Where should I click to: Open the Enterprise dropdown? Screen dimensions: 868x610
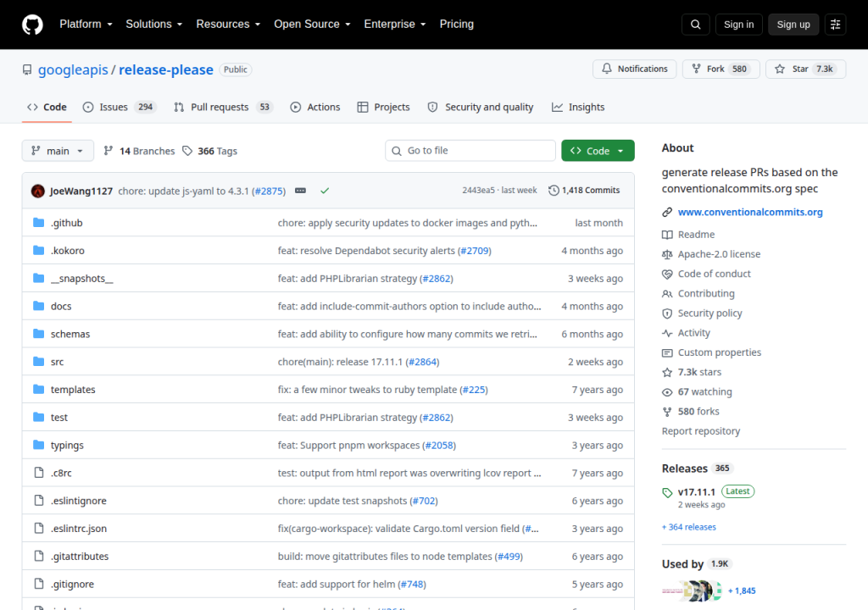[x=395, y=25]
